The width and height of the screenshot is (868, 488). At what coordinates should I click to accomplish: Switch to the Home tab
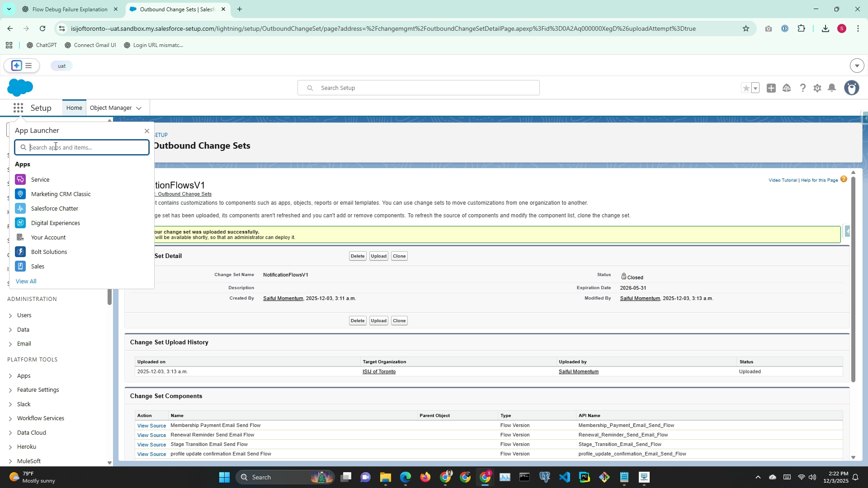coord(74,108)
